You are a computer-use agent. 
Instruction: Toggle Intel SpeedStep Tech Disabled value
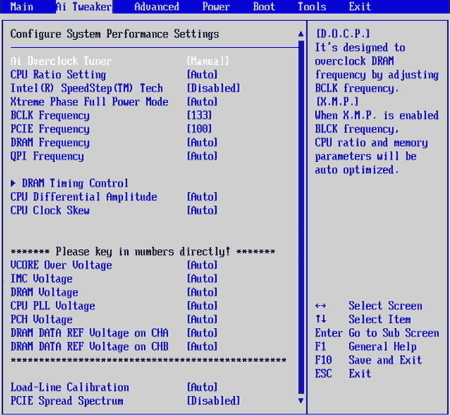pyautogui.click(x=213, y=88)
